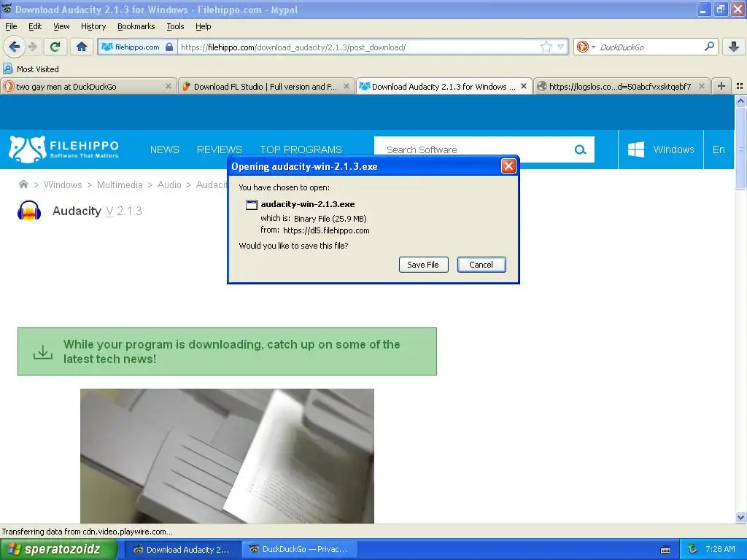
Task: Close the DuckDuckGo tab
Action: (x=169, y=86)
